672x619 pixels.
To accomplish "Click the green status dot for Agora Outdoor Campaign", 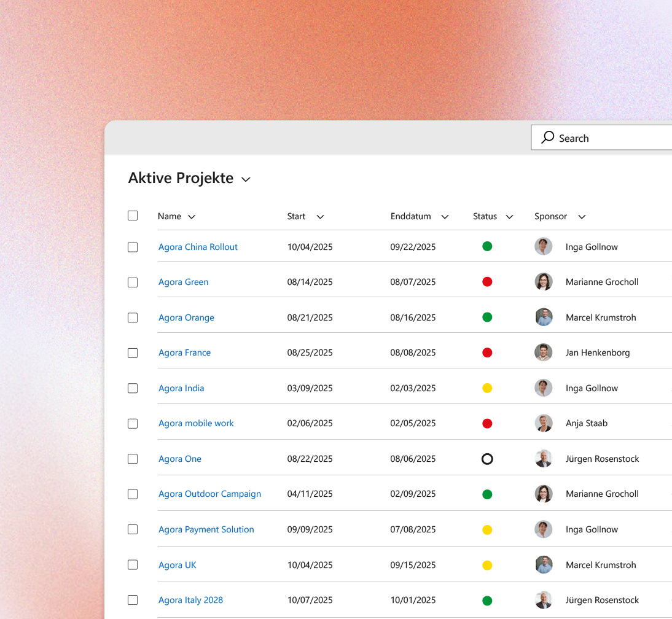I will click(x=487, y=494).
